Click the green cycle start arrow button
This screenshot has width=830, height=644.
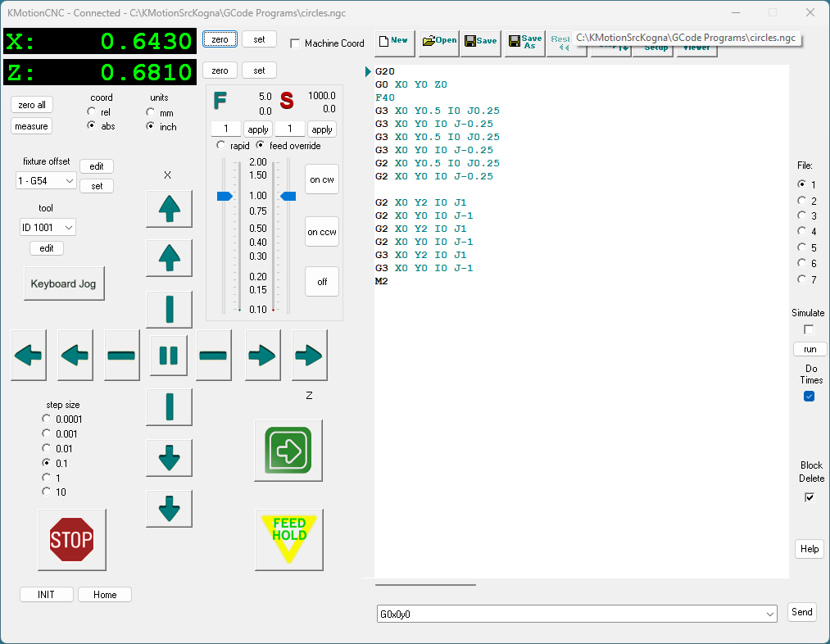coord(288,451)
